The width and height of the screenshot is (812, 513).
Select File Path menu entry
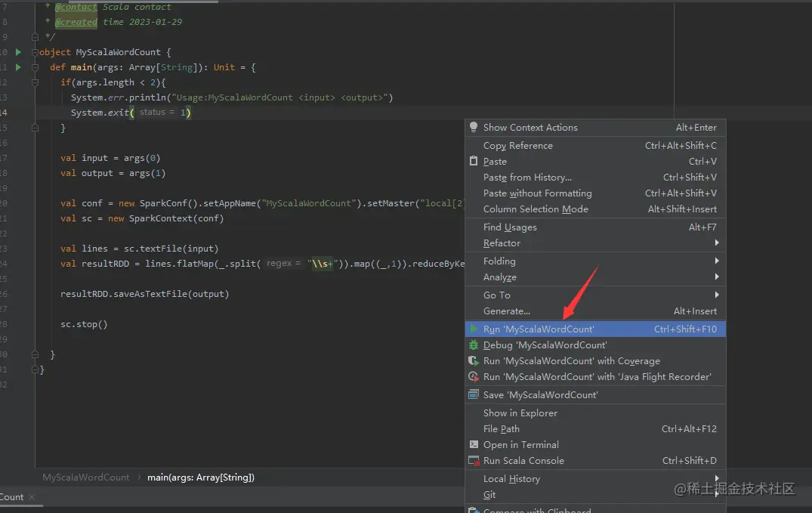point(595,429)
